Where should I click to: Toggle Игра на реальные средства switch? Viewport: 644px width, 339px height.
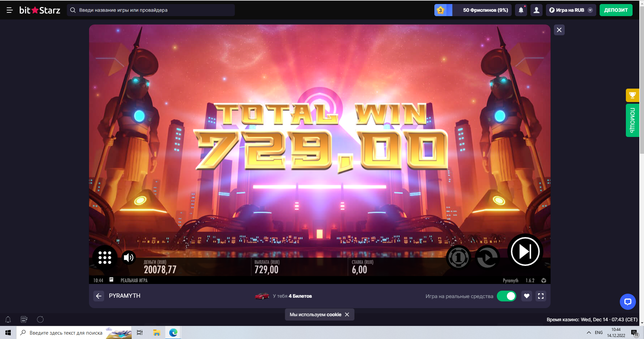click(506, 296)
